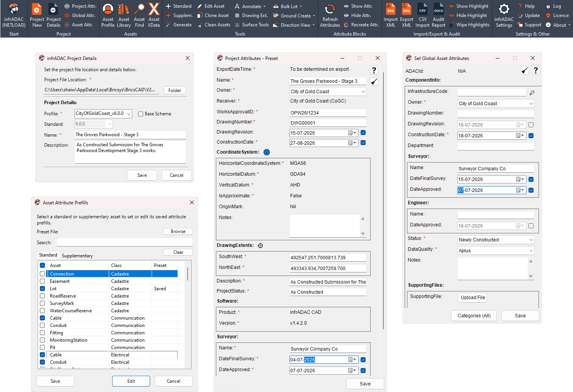Click the DrawingExtents crosshair pick icon
The image size is (573, 392).
[260, 245]
